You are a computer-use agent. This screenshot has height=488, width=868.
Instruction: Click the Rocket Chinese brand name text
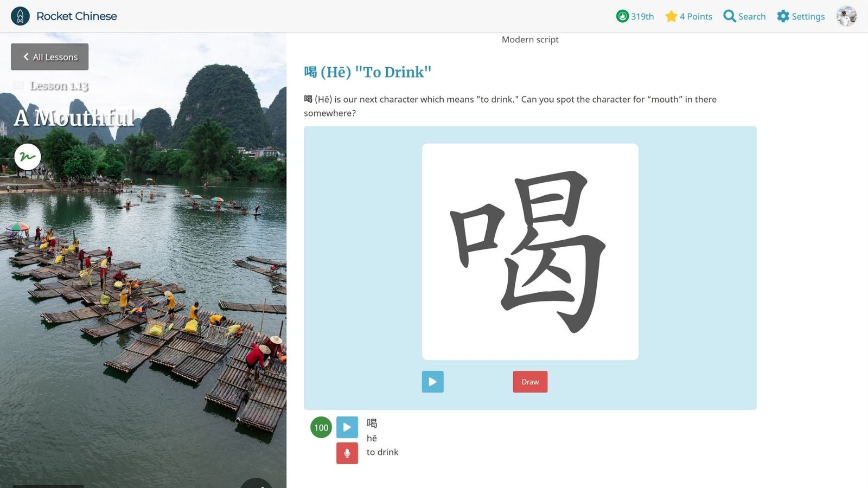pos(76,16)
